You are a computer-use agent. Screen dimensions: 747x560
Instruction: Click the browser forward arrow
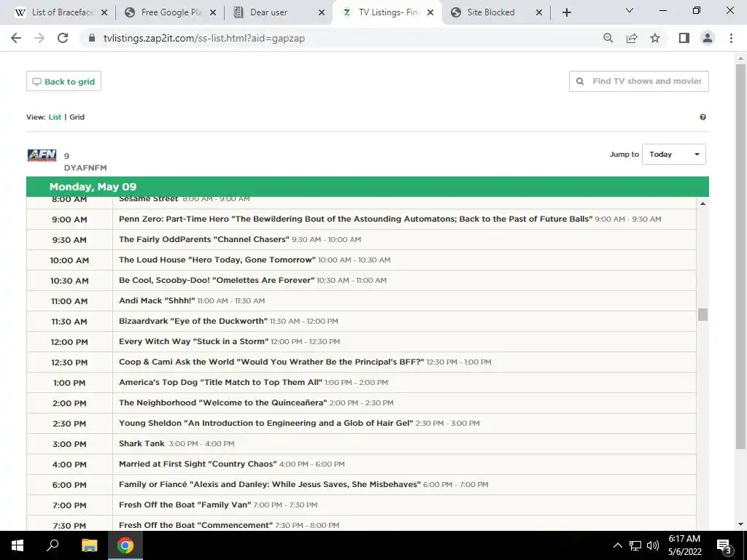pyautogui.click(x=39, y=38)
